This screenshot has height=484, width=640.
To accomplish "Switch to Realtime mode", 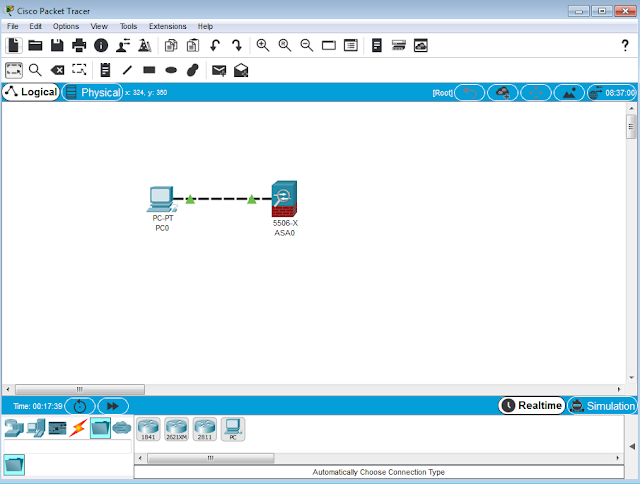I will pos(532,406).
